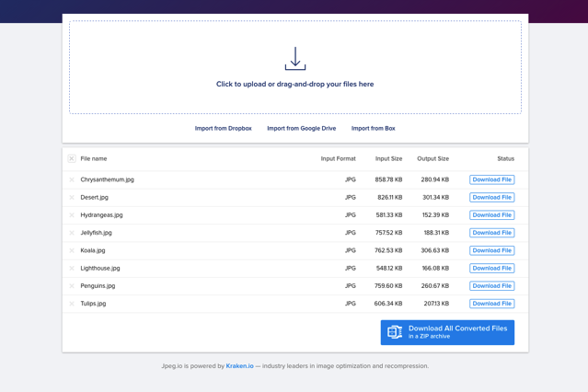
Task: Click the 826.11 KB input size value
Action: click(x=389, y=197)
